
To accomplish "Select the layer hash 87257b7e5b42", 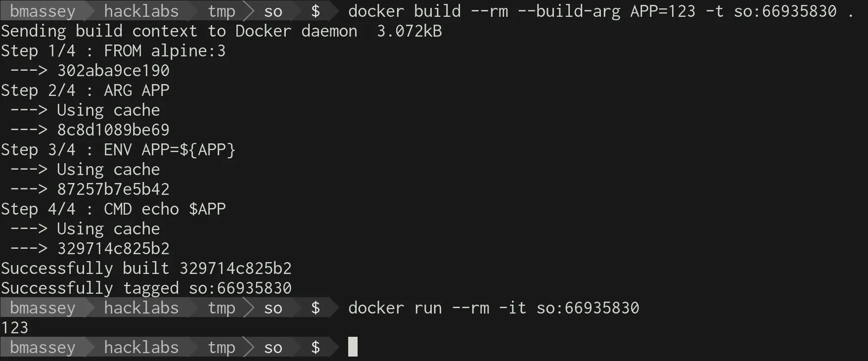I will [113, 189].
